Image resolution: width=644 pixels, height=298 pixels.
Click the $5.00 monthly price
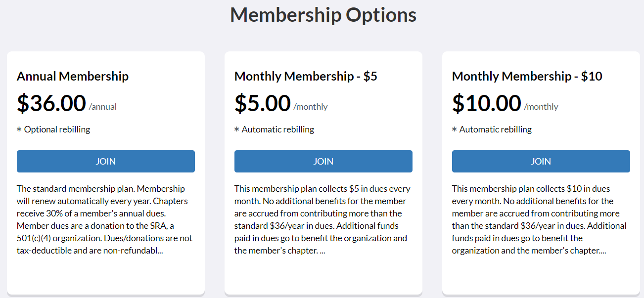[263, 103]
